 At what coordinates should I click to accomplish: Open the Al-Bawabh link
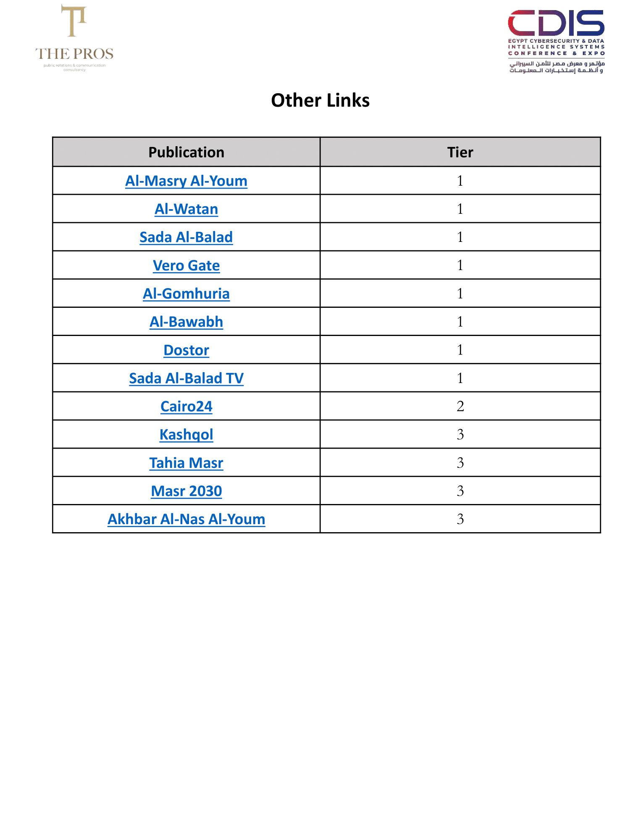point(186,322)
